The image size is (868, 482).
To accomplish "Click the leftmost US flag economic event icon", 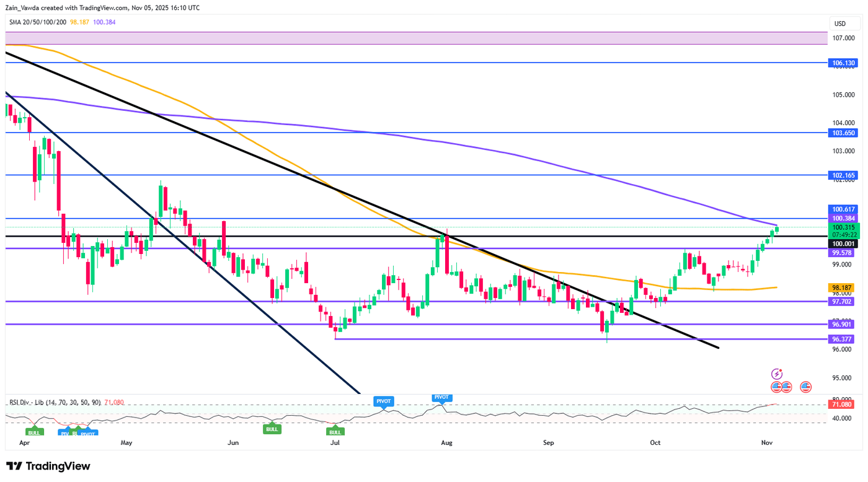I will tap(776, 387).
